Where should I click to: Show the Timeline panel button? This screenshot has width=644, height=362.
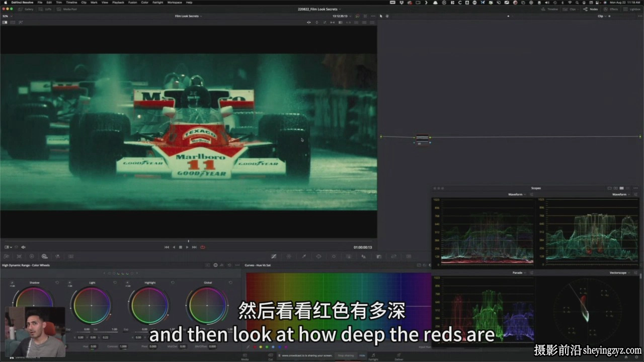[x=549, y=9]
